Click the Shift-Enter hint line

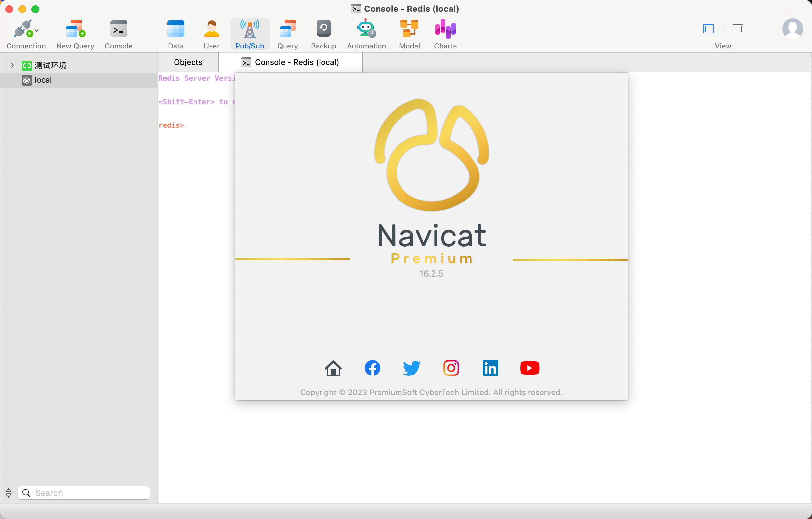196,102
